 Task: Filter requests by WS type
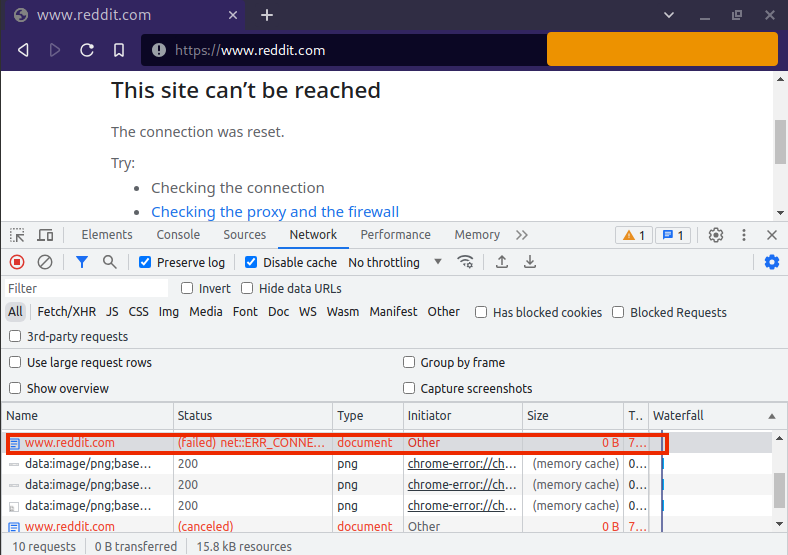(x=308, y=312)
